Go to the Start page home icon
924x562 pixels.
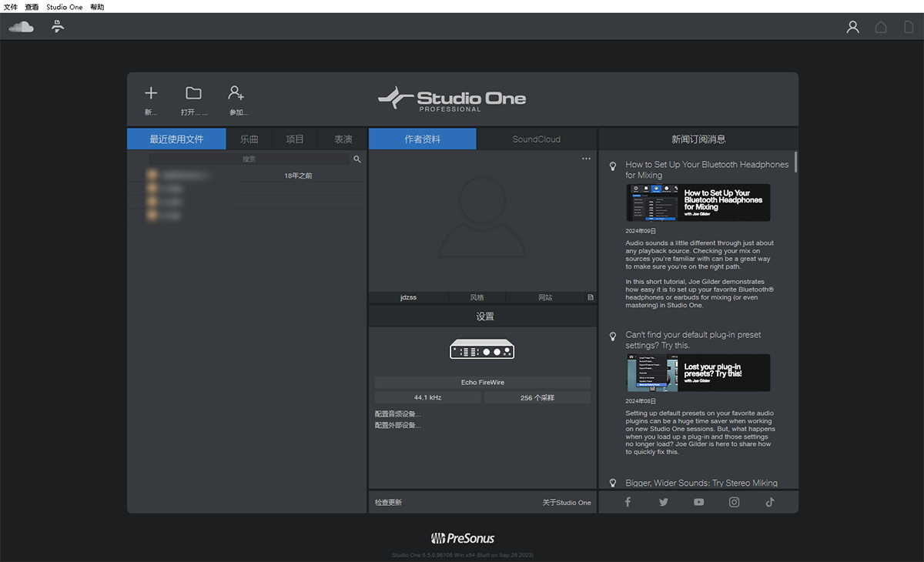(881, 27)
